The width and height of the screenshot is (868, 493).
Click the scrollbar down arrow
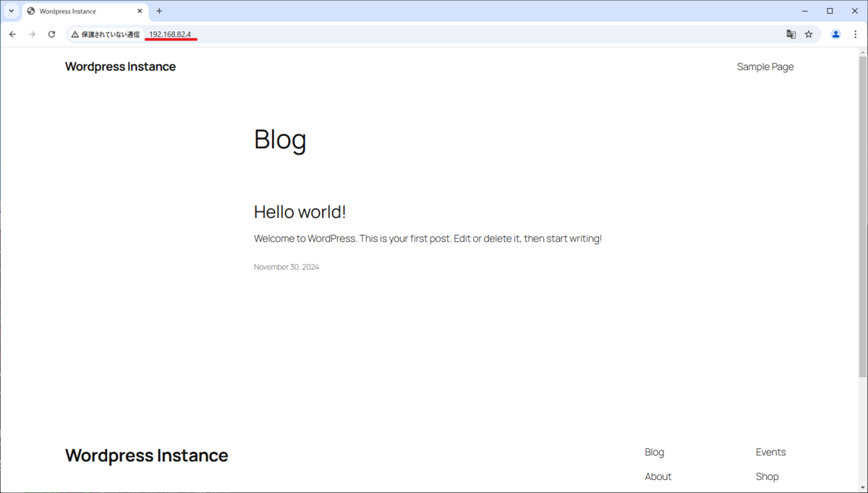point(862,487)
